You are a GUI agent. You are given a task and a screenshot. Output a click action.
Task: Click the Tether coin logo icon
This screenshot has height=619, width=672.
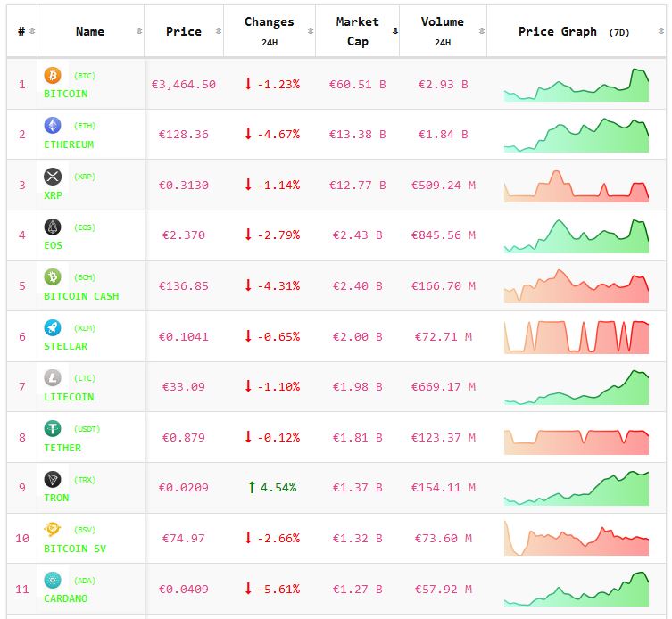pyautogui.click(x=53, y=429)
